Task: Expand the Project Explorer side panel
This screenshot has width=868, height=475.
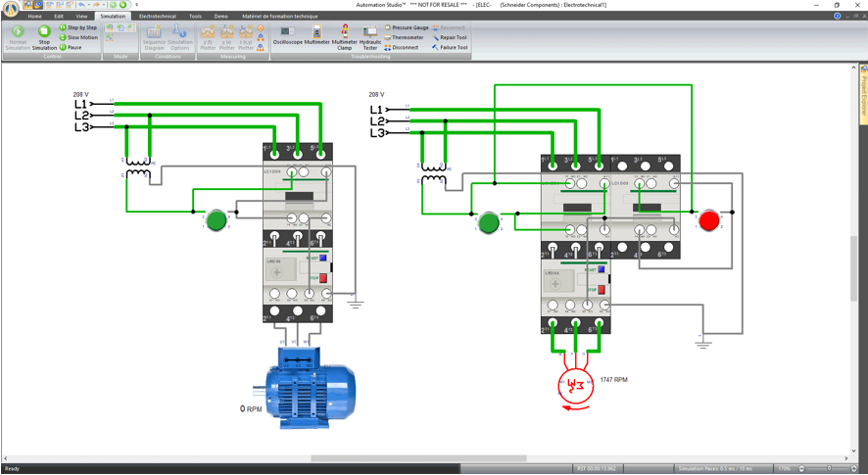Action: point(863,93)
